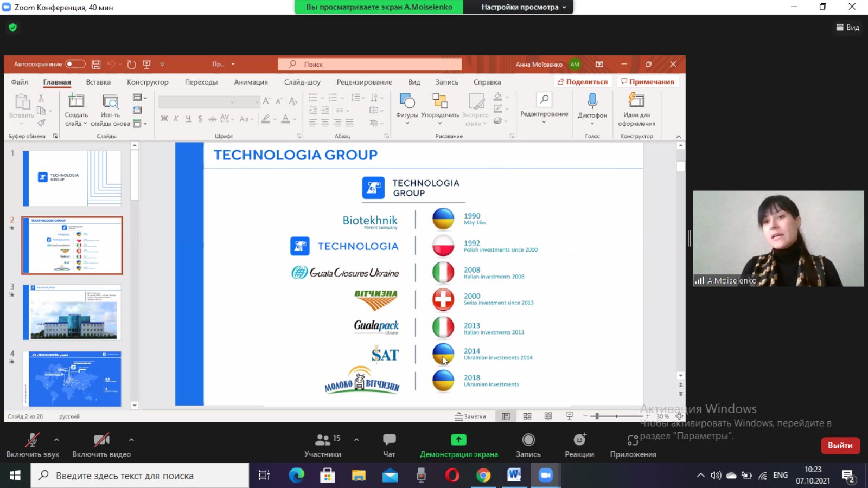Switch to the Конструктор ribbon tab

click(x=148, y=82)
